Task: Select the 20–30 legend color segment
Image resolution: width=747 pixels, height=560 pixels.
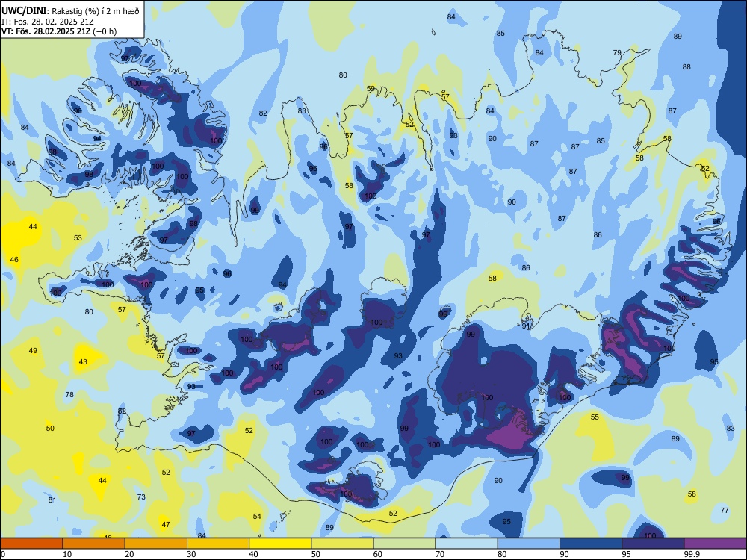Action: click(156, 544)
